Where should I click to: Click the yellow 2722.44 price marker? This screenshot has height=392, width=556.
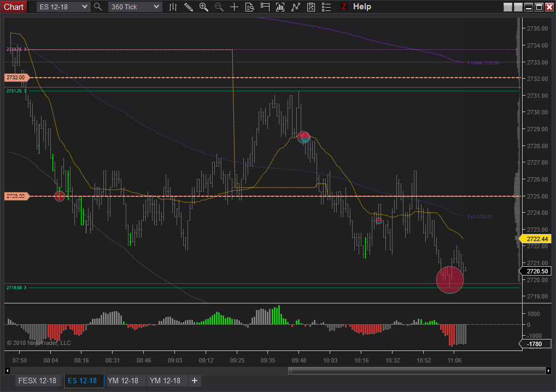(x=535, y=239)
